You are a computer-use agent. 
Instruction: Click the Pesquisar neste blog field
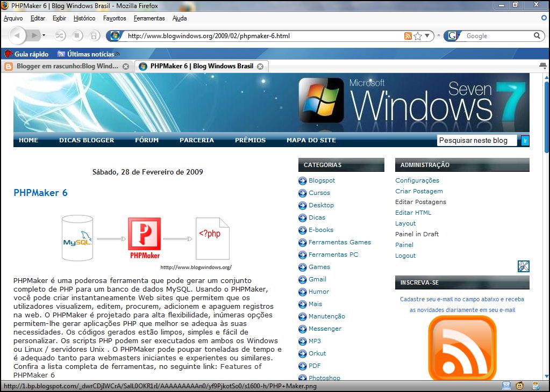coord(477,141)
